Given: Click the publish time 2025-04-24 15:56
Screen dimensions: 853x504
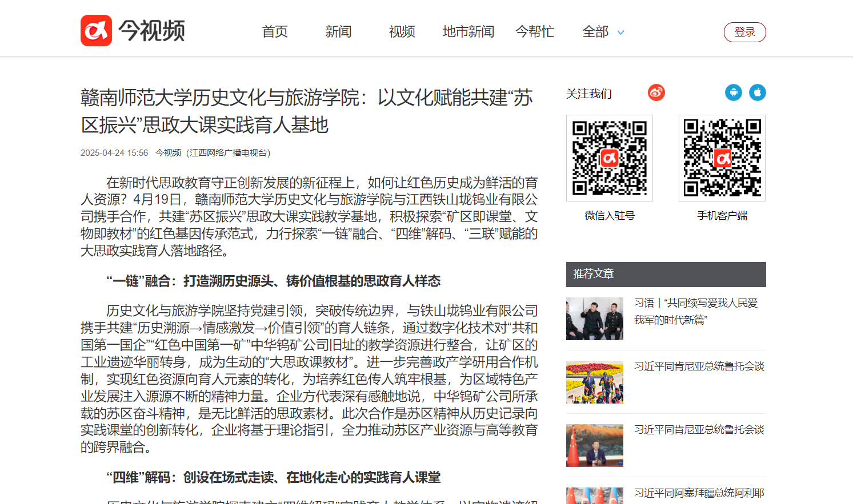Looking at the screenshot, I should point(114,153).
